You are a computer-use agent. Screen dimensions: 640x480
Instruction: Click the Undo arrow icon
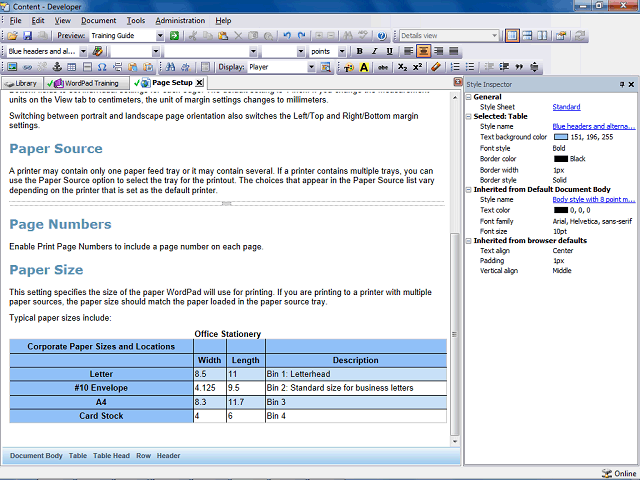(287, 36)
